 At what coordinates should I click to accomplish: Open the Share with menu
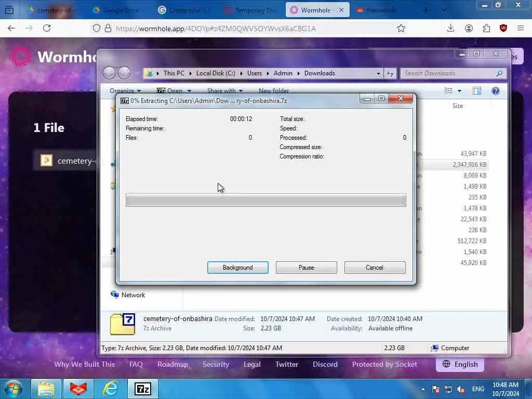coord(224,90)
